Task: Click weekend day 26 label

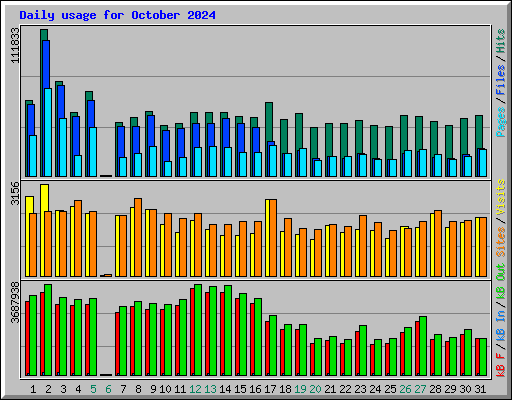Action: coord(405,389)
